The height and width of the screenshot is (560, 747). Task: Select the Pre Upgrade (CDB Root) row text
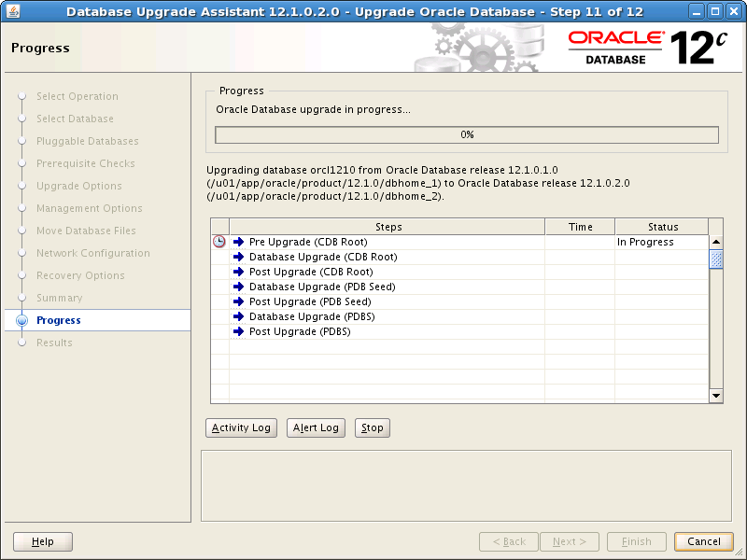coord(308,242)
